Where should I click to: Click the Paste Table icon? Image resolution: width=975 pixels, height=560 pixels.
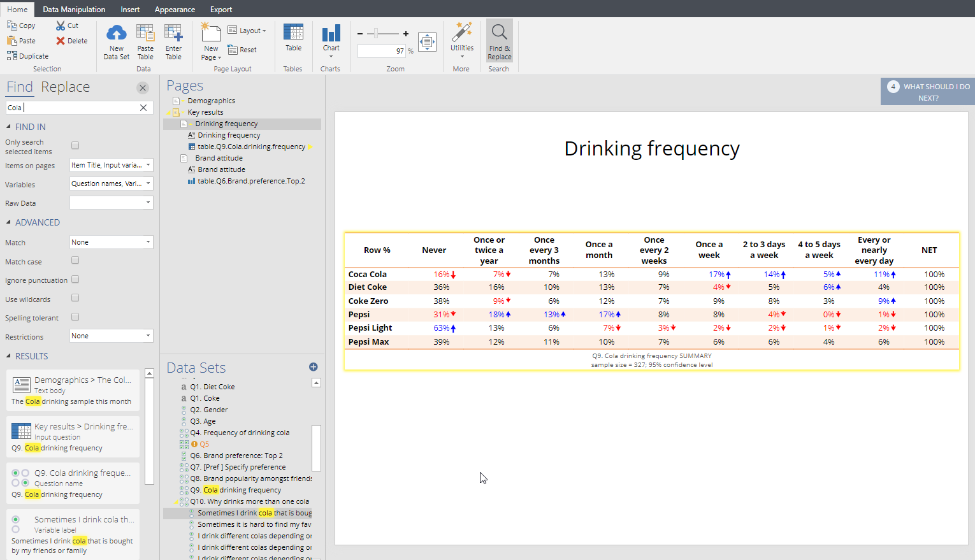(145, 34)
